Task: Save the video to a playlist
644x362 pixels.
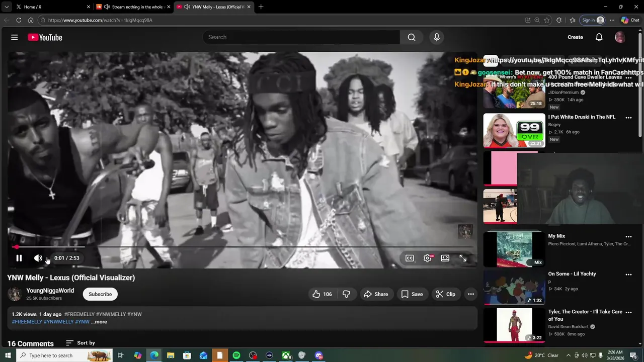Action: pos(412,294)
